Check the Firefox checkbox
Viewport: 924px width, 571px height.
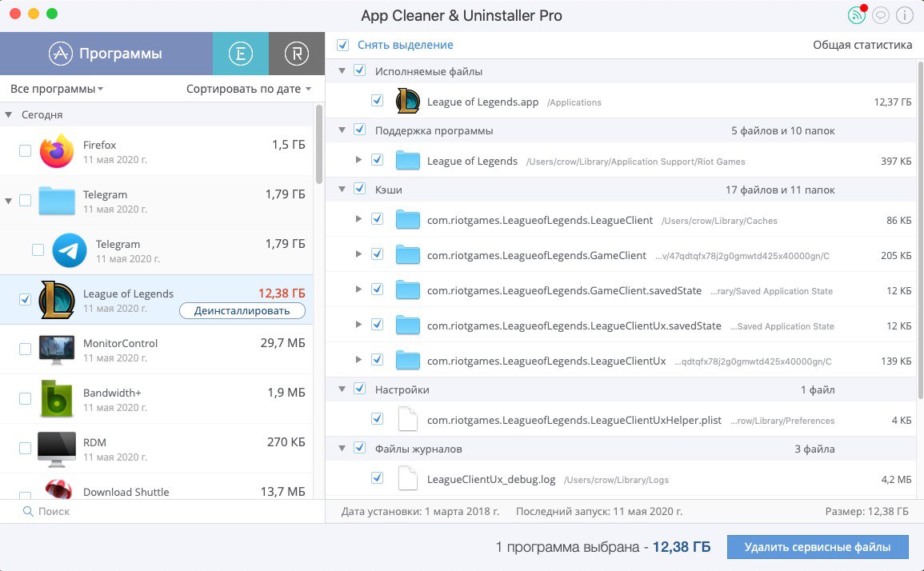coord(25,151)
